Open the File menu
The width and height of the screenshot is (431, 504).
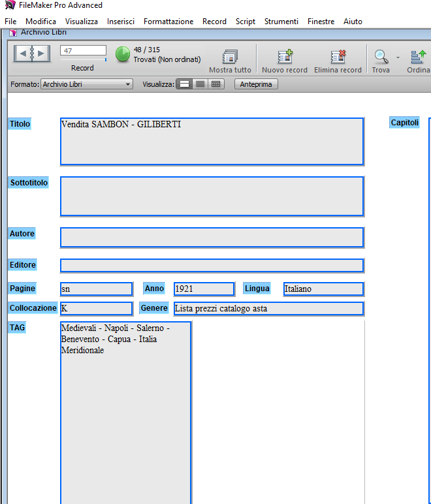(x=10, y=22)
